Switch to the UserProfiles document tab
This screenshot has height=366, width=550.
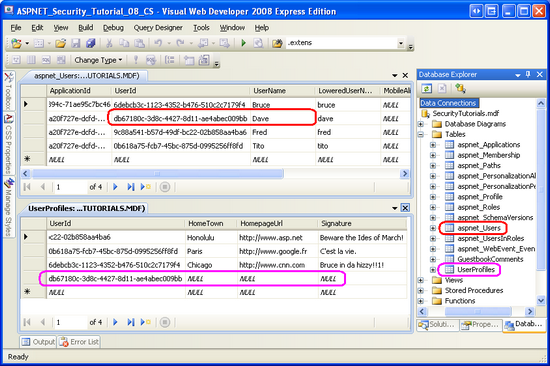point(86,208)
